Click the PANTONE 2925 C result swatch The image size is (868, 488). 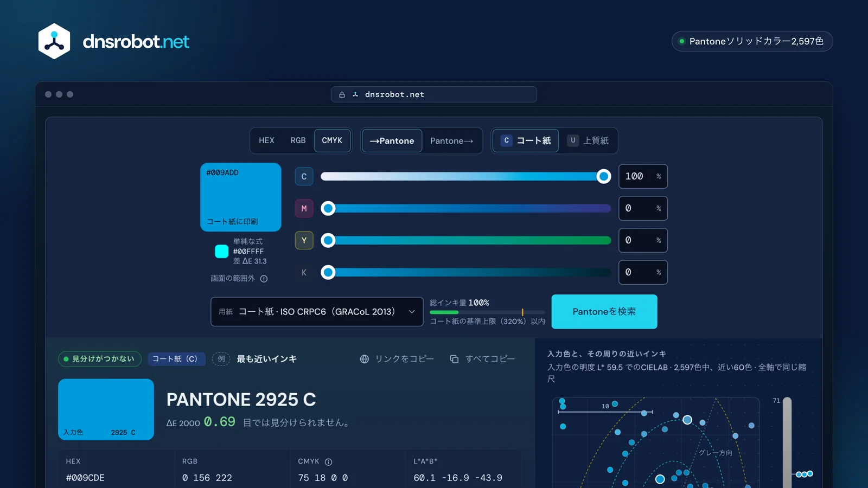click(x=106, y=409)
